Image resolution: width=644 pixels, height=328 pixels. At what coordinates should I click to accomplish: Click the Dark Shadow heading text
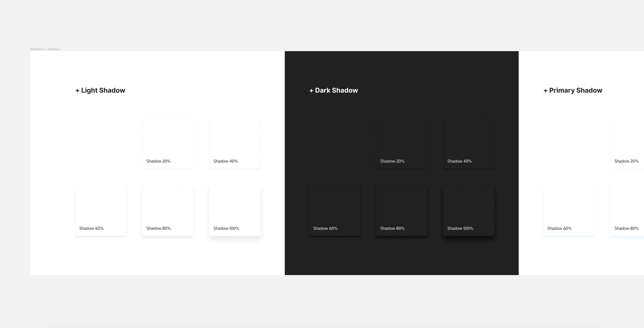[x=334, y=90]
